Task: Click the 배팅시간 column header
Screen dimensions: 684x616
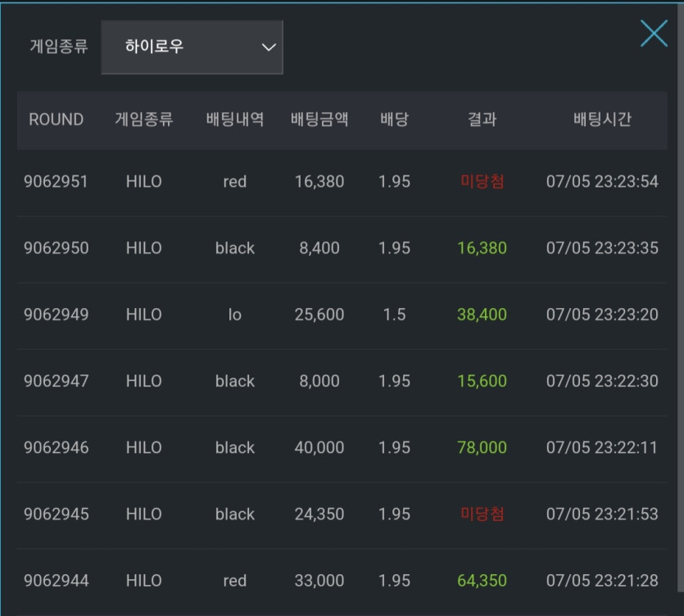Action: tap(602, 119)
